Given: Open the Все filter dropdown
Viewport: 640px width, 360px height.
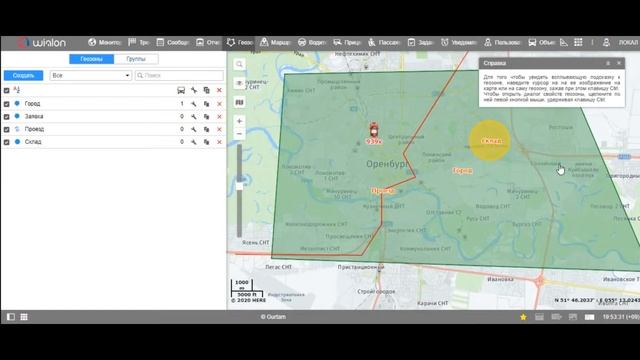Looking at the screenshot, I should 91,76.
